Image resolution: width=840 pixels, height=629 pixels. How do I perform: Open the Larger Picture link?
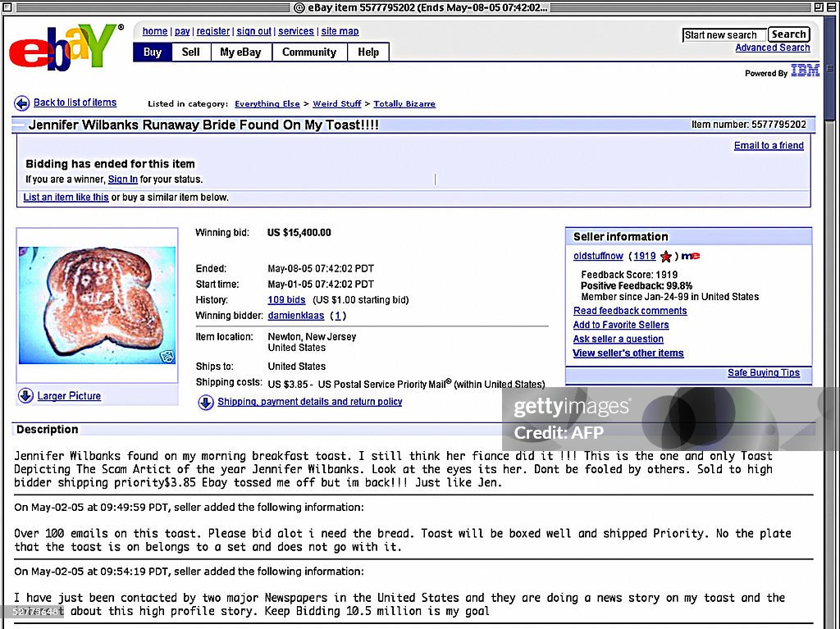(x=69, y=396)
